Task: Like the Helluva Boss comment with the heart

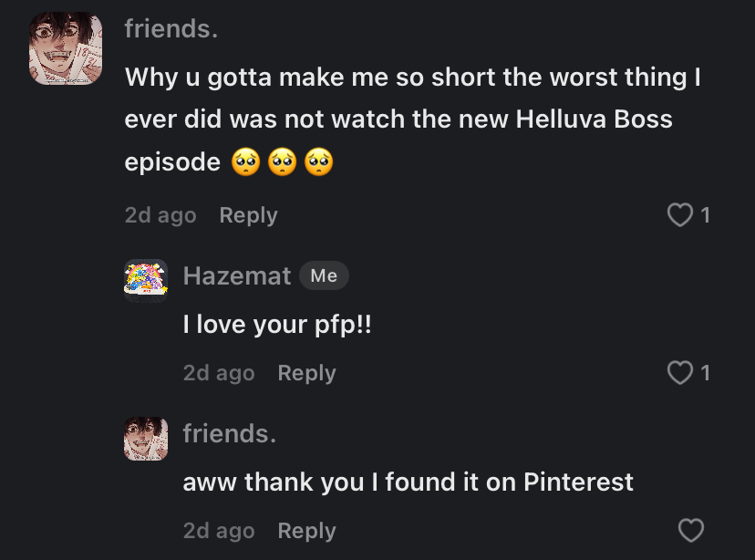Action: pos(679,215)
